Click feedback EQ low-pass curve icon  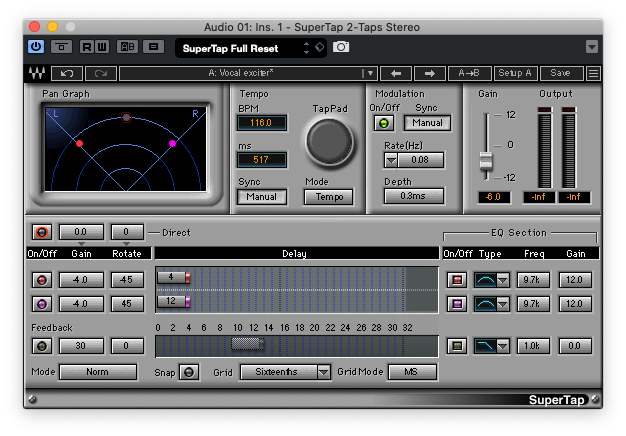pos(485,346)
